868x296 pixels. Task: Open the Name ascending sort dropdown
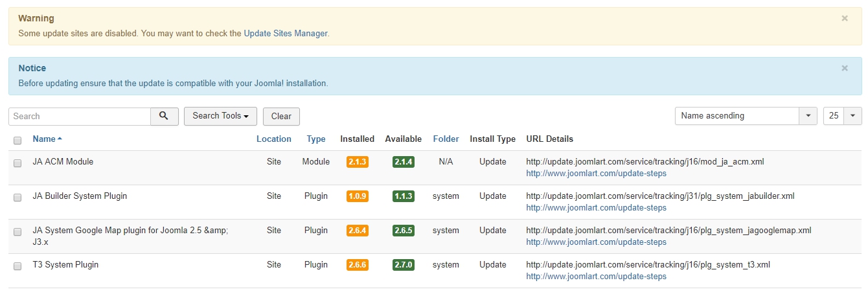746,116
